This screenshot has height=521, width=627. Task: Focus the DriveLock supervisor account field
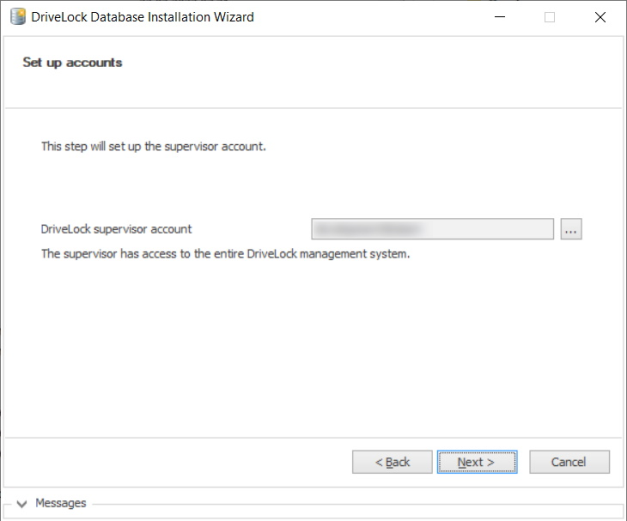click(432, 230)
